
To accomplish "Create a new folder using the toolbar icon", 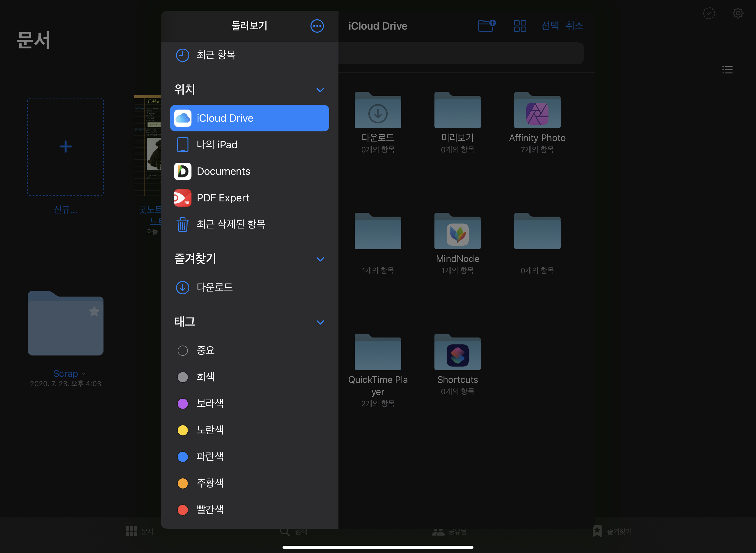I will [x=486, y=26].
